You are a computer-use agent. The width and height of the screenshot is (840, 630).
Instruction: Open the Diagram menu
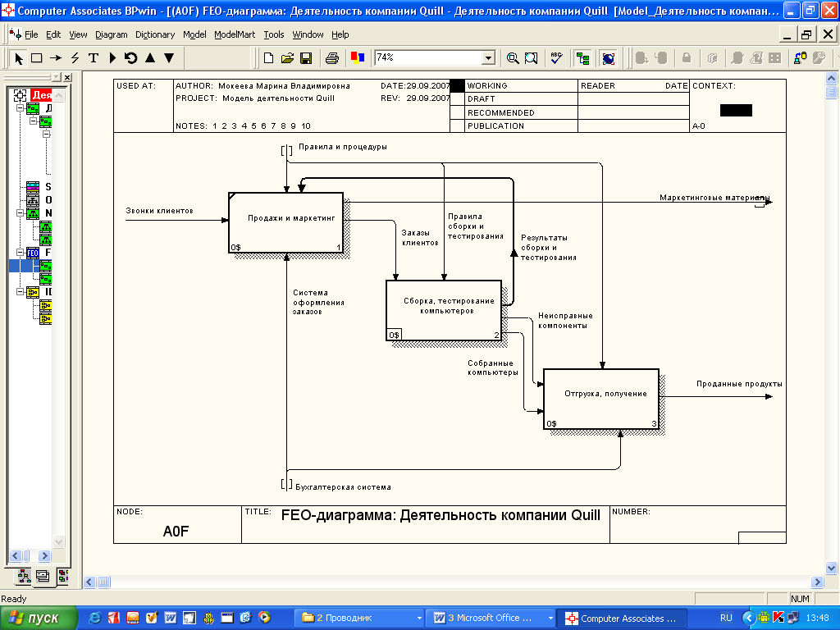pyautogui.click(x=112, y=34)
